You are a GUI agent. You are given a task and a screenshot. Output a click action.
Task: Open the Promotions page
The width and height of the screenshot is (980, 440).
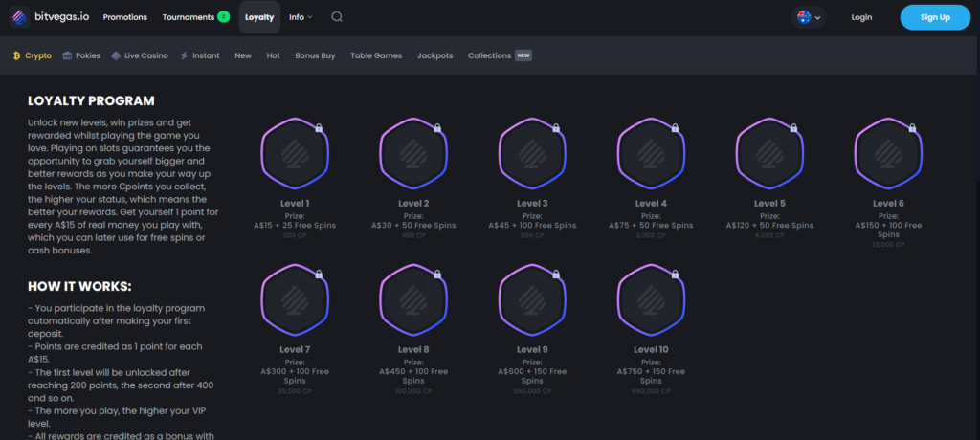click(x=125, y=17)
